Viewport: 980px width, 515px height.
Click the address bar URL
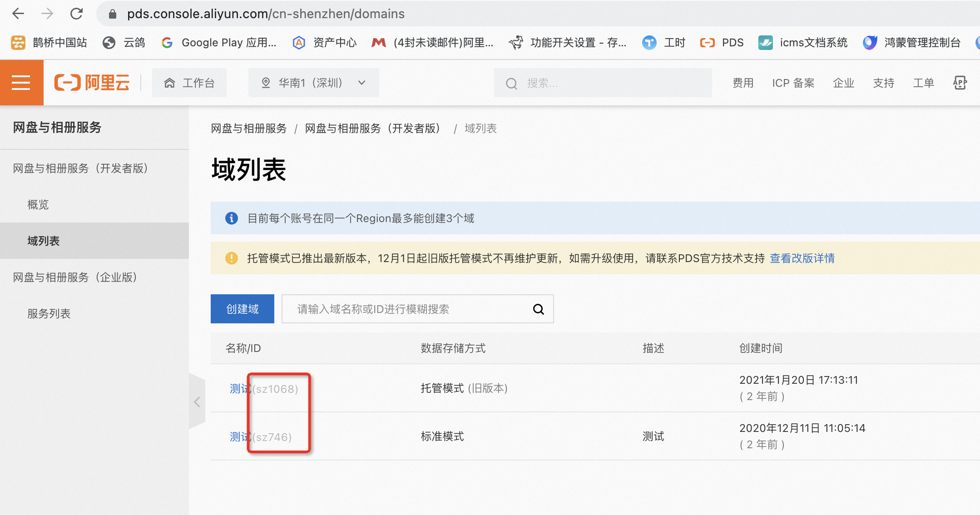click(x=266, y=14)
